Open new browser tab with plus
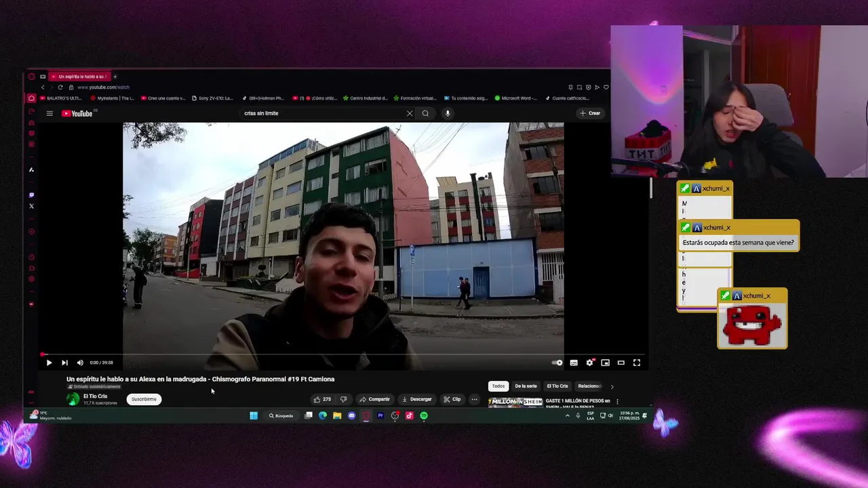 (115, 77)
